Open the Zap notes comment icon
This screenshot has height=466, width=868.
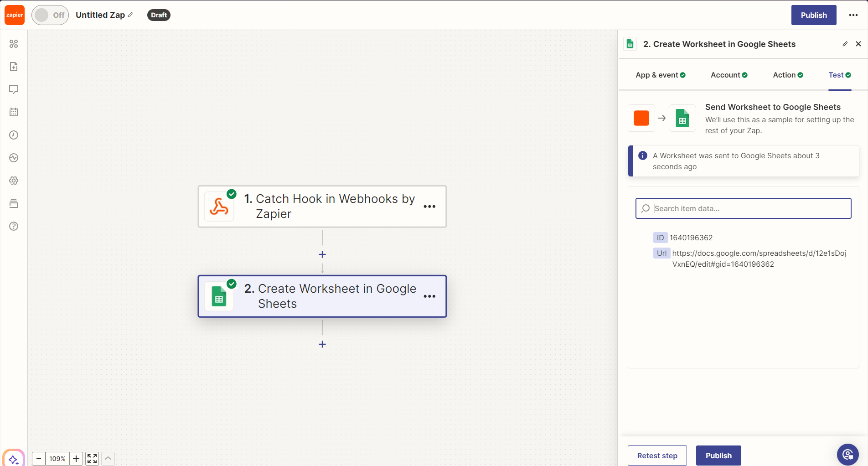tap(14, 89)
